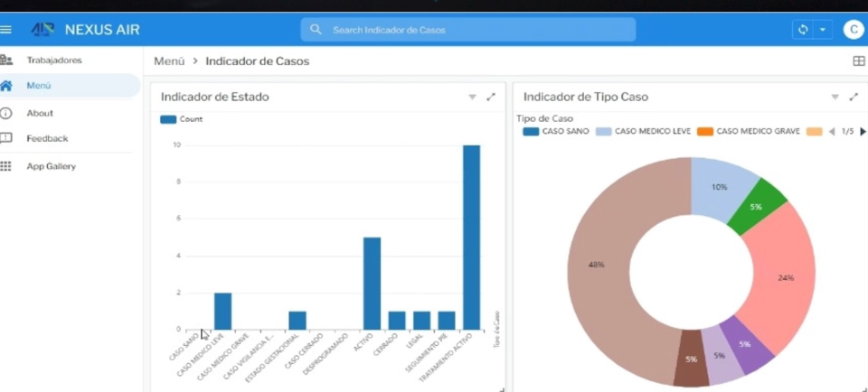This screenshot has height=392, width=868.
Task: Open App Gallery from the sidebar
Action: tap(51, 166)
